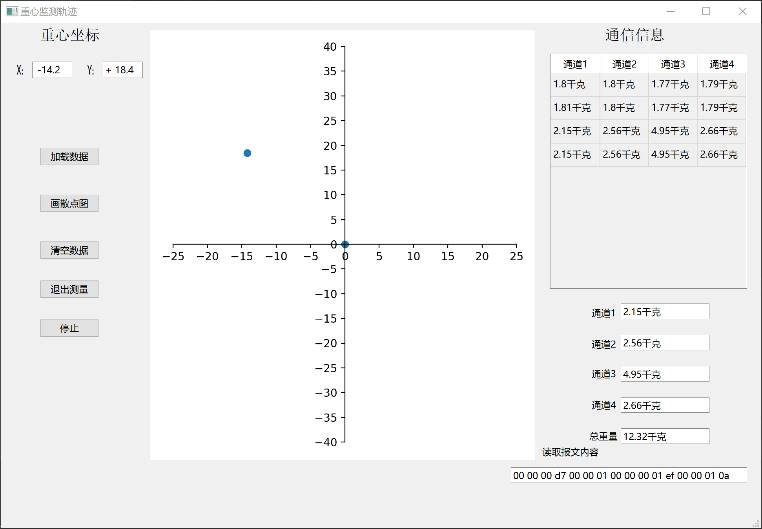Viewport: 762px width, 529px height.
Task: Click 清空数据 to clear data
Action: 69,250
